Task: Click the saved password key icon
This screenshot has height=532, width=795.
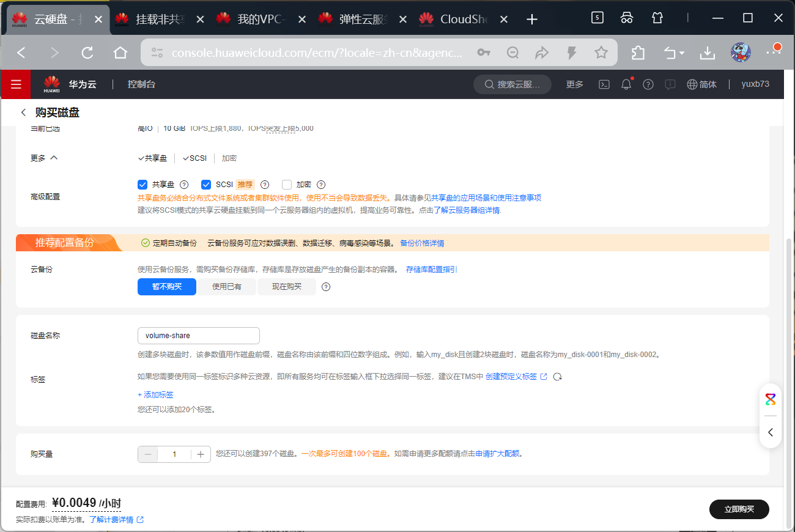Action: [484, 53]
